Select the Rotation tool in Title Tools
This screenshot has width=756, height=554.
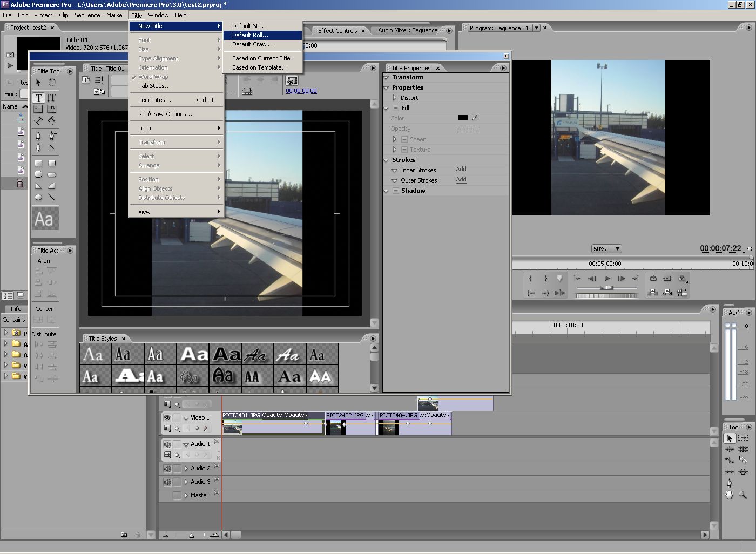pyautogui.click(x=52, y=83)
